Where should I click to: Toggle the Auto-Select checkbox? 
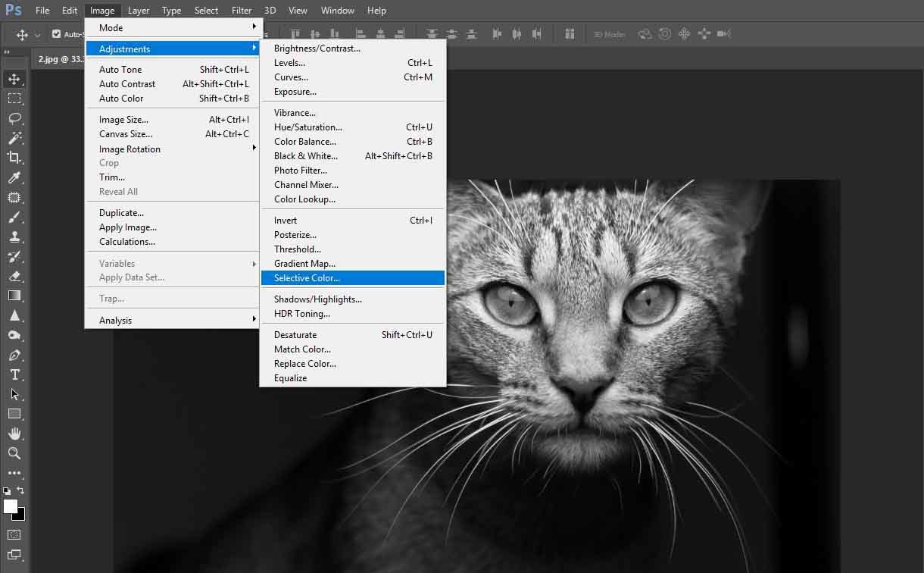point(56,34)
